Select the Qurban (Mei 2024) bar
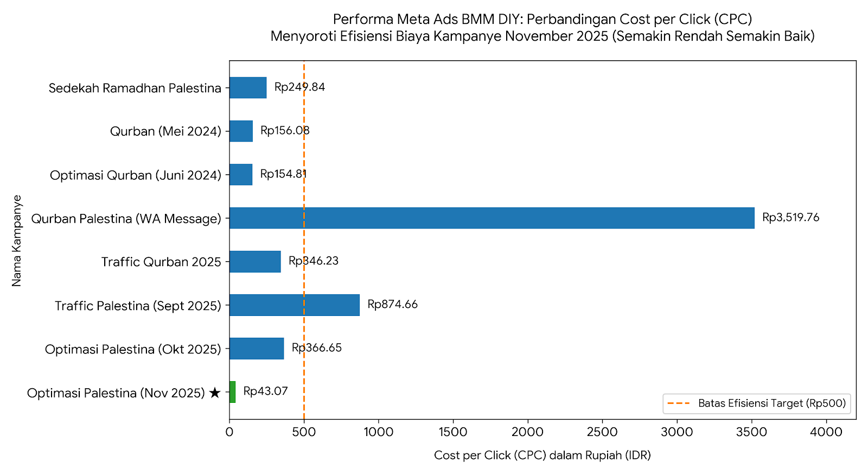 pyautogui.click(x=241, y=131)
